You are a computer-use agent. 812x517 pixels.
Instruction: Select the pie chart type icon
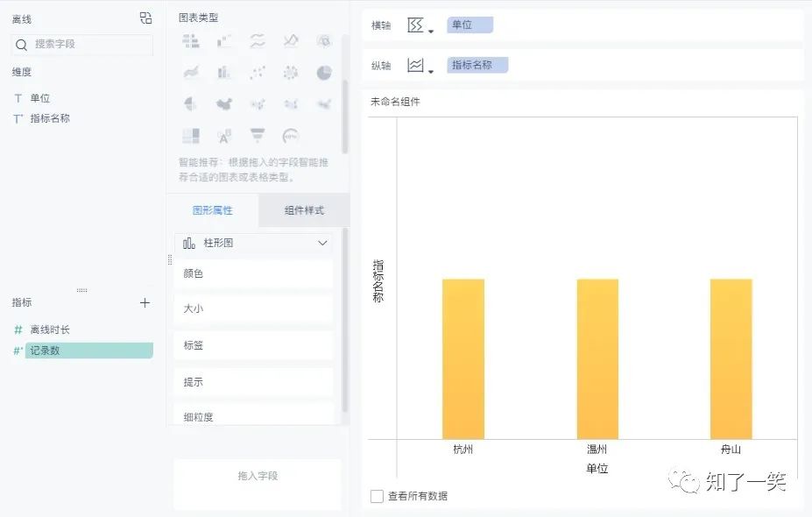point(324,72)
